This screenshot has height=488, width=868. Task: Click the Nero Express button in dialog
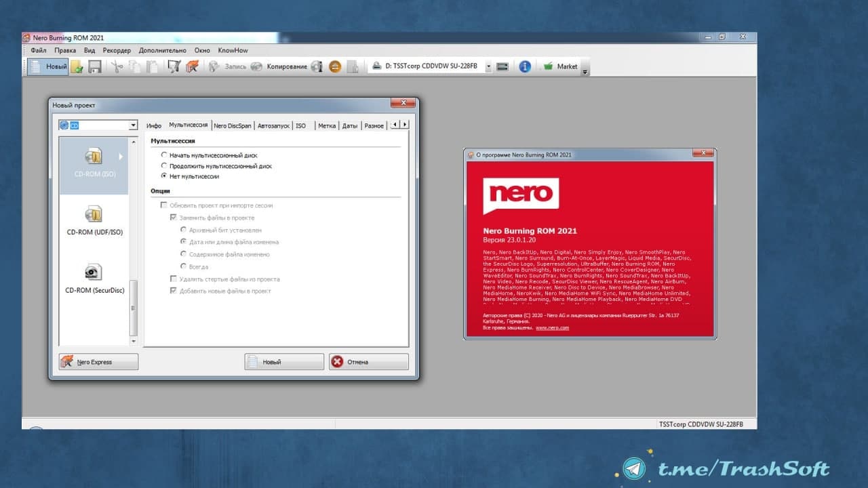point(98,362)
